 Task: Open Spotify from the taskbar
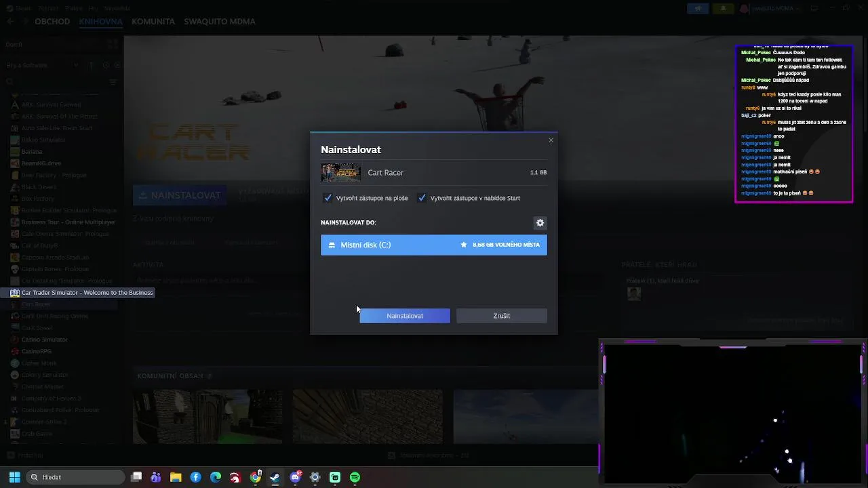(x=355, y=477)
